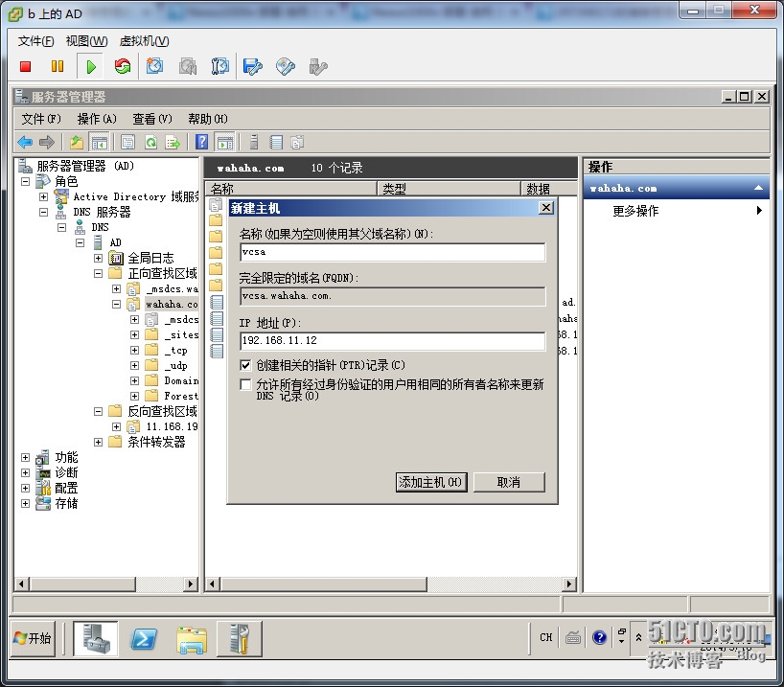Click the new server toolbar icon
This screenshot has width=784, height=687.
[254, 143]
